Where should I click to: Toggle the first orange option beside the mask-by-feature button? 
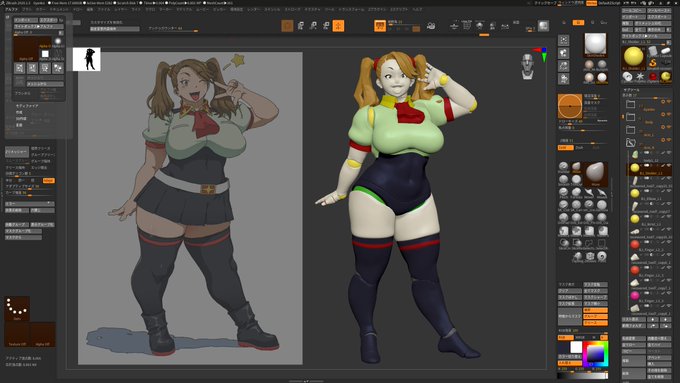click(x=595, y=311)
